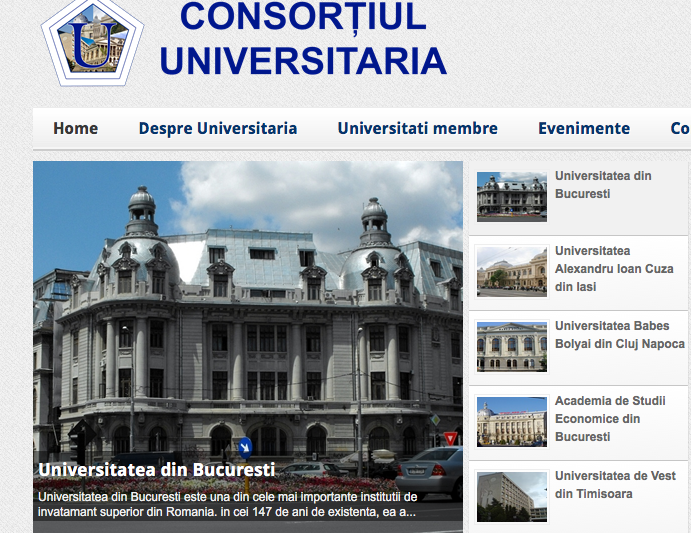This screenshot has height=533, width=691.
Task: Open the Universitatea din Bucuresti sidebar link
Action: click(x=603, y=184)
